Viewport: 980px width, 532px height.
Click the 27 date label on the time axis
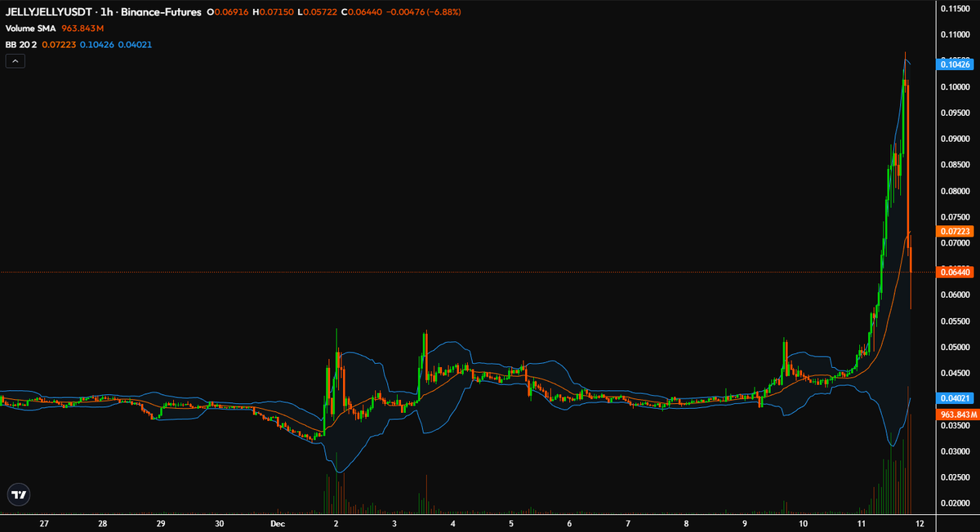point(44,522)
